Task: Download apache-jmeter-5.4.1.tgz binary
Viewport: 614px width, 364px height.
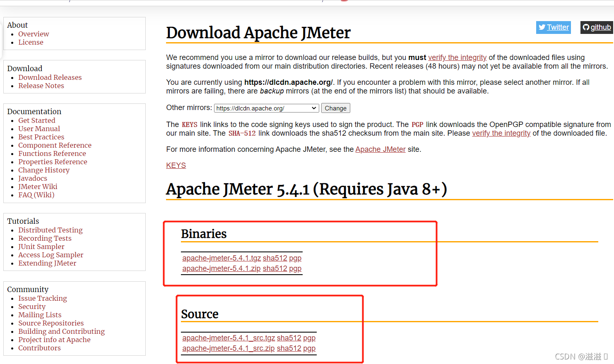Action: [x=222, y=258]
